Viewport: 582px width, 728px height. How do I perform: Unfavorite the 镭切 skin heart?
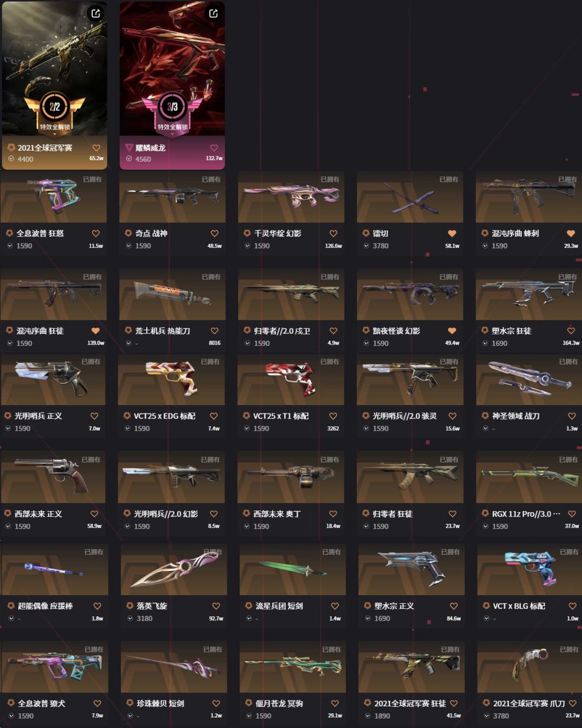point(452,233)
